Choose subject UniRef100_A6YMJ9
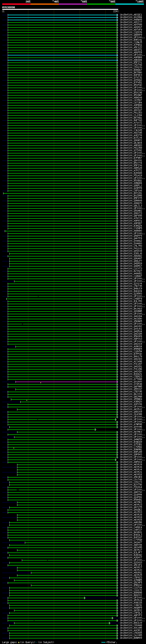Viewport: 146px width, 644px height. pyautogui.click(x=131, y=465)
